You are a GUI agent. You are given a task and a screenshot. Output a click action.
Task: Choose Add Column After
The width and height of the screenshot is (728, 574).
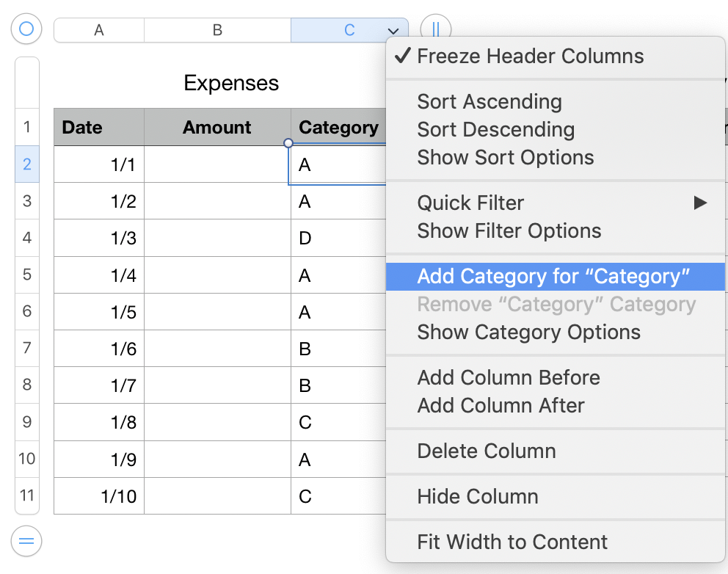(500, 406)
